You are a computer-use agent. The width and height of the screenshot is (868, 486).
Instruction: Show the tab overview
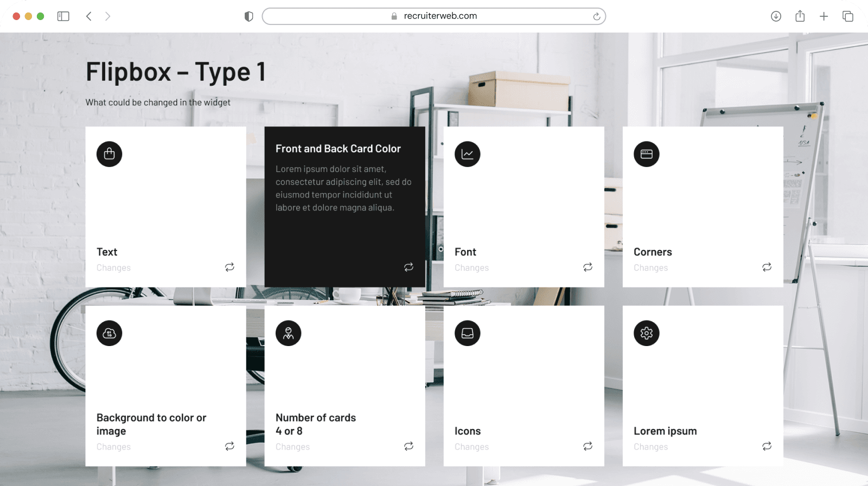(847, 16)
